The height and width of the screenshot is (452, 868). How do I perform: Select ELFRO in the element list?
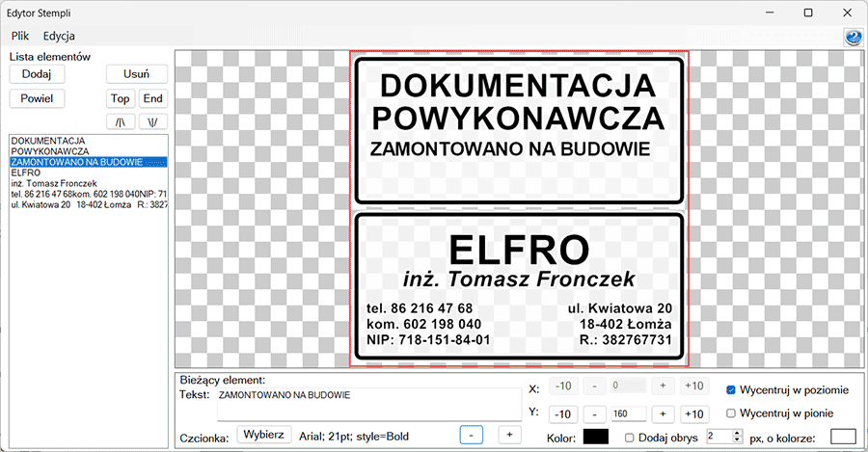tap(26, 173)
